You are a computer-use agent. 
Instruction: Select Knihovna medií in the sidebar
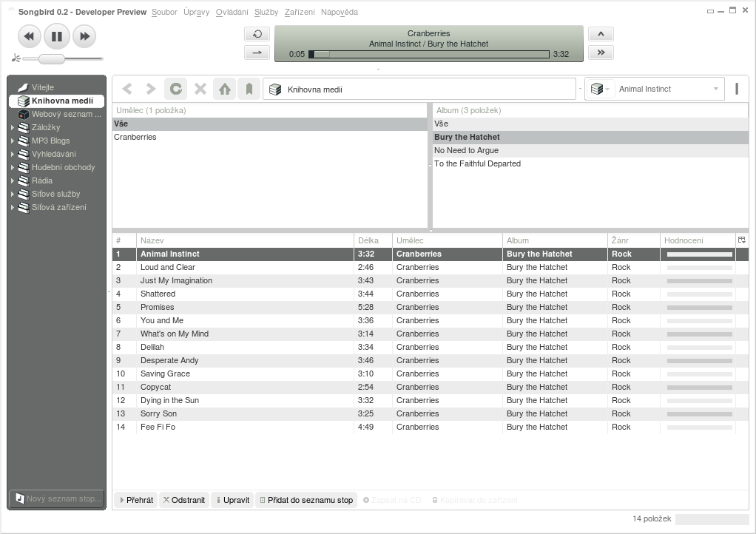point(57,101)
